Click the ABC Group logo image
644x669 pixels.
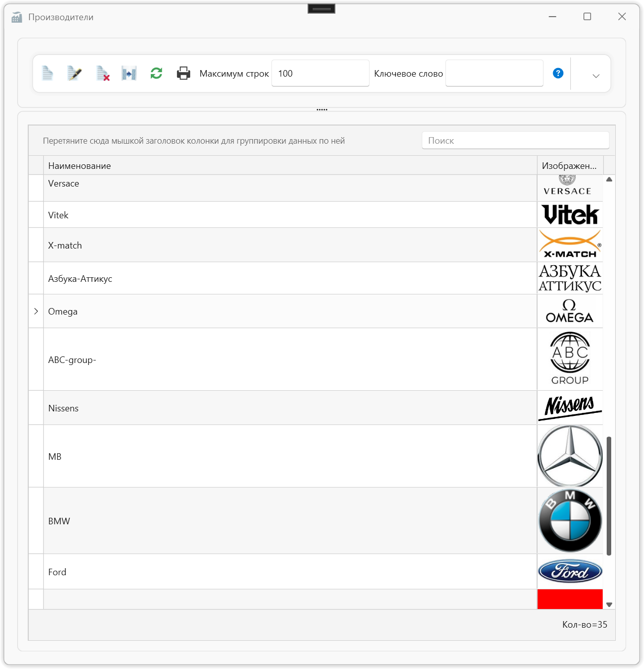click(x=570, y=359)
